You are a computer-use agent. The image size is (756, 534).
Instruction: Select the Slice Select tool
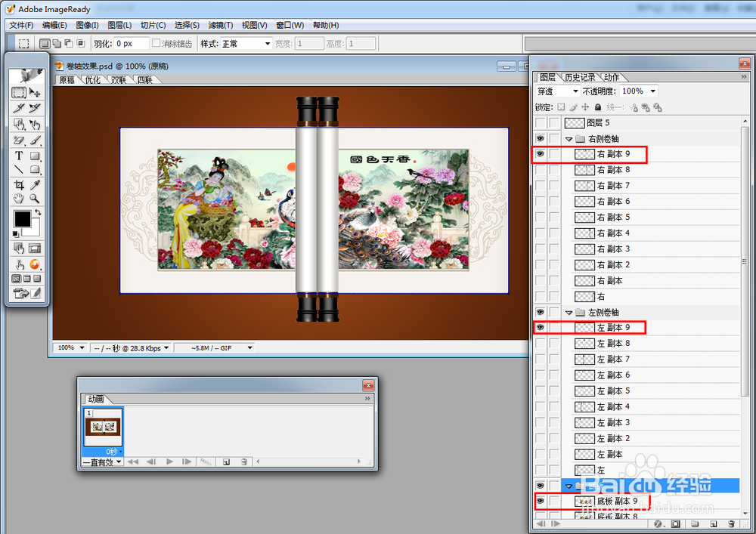click(x=35, y=108)
